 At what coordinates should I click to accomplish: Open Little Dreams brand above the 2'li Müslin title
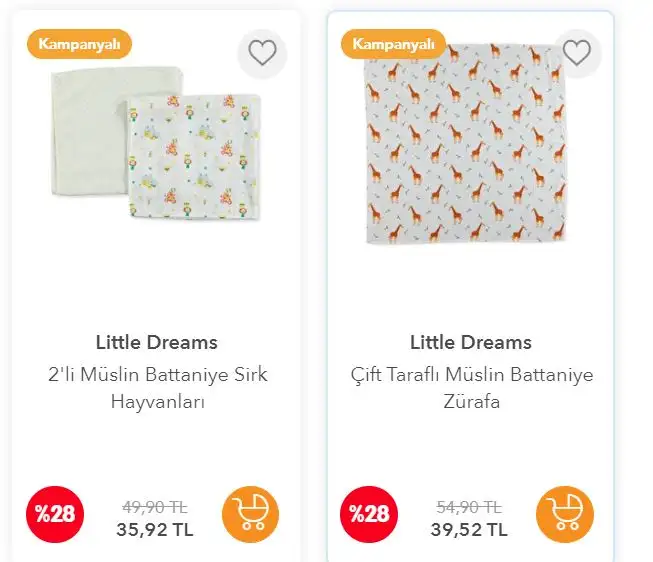pos(156,342)
